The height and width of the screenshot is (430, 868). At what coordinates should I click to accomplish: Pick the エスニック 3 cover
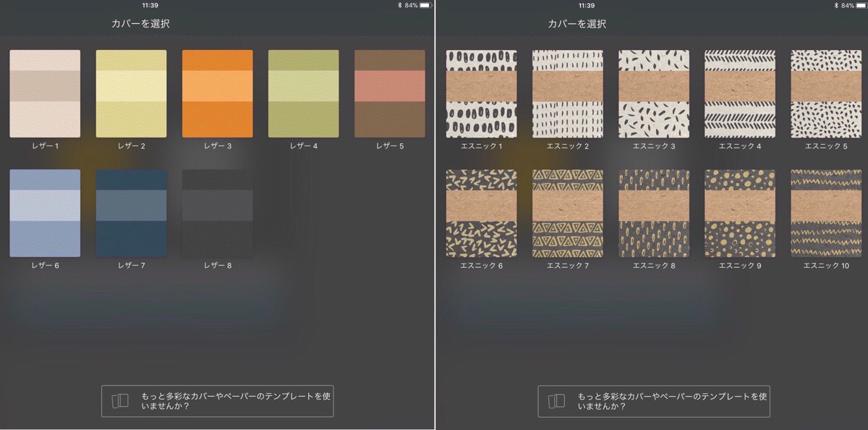654,93
